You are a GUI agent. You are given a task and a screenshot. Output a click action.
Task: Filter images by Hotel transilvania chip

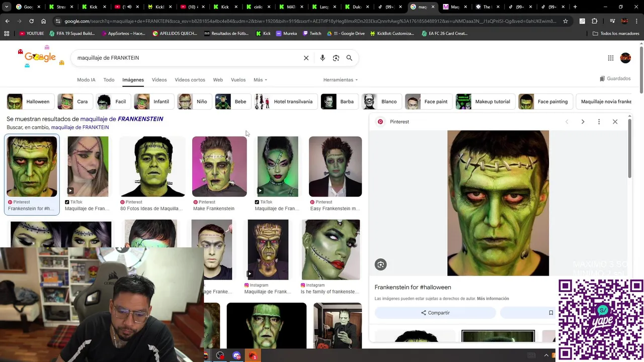pyautogui.click(x=285, y=102)
